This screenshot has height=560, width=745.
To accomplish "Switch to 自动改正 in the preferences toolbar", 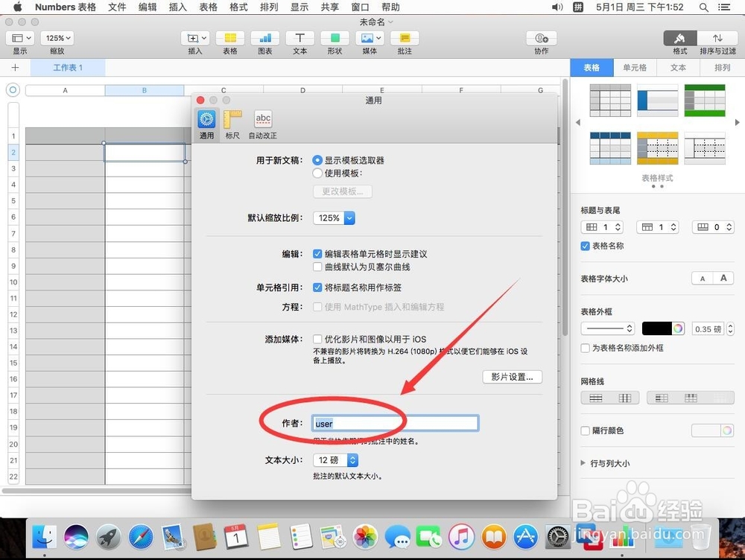I will [262, 119].
